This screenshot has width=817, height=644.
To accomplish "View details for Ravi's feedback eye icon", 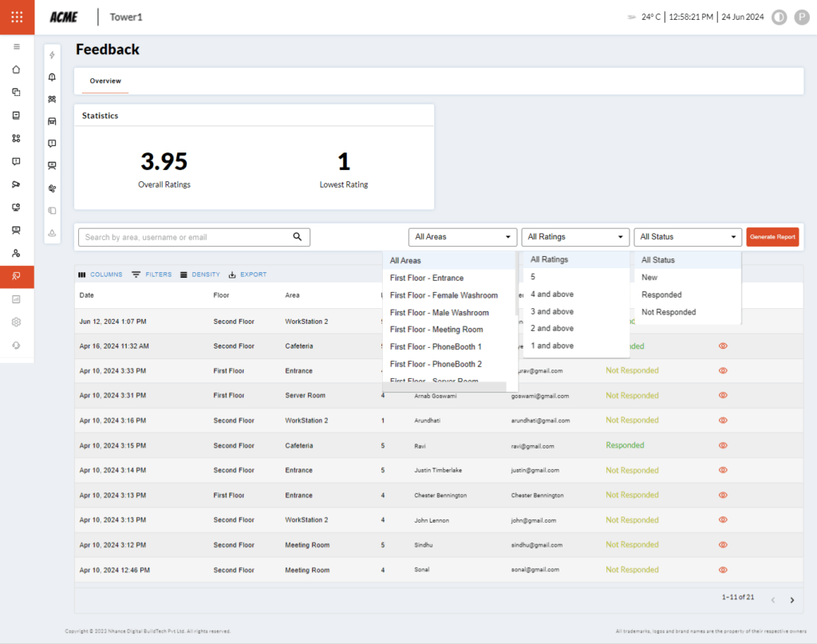I will 723,445.
